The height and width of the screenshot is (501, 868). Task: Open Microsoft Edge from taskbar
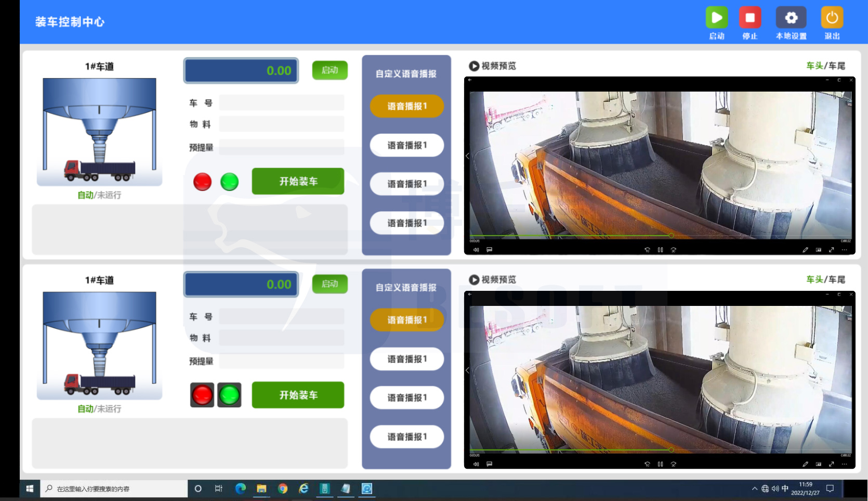point(240,489)
